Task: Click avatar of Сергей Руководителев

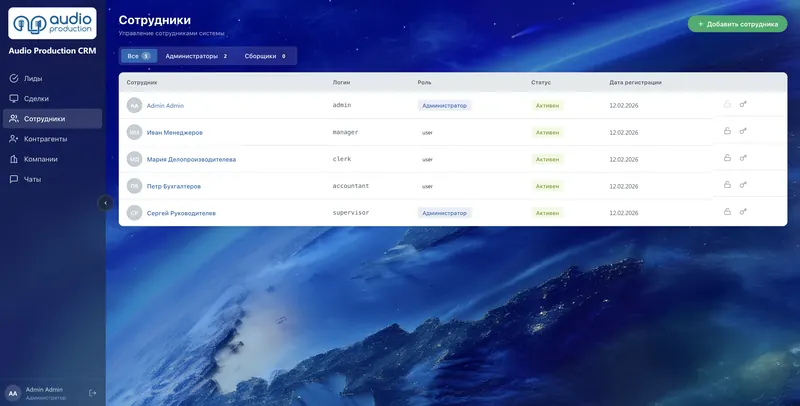Action: click(x=134, y=213)
